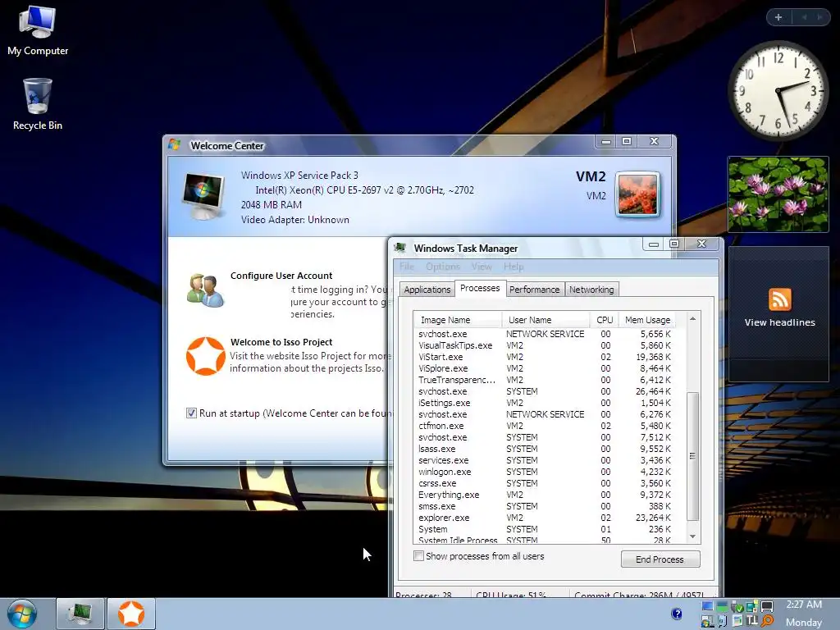The width and height of the screenshot is (840, 630).
Task: Sort processes by CPU column
Action: tap(605, 320)
